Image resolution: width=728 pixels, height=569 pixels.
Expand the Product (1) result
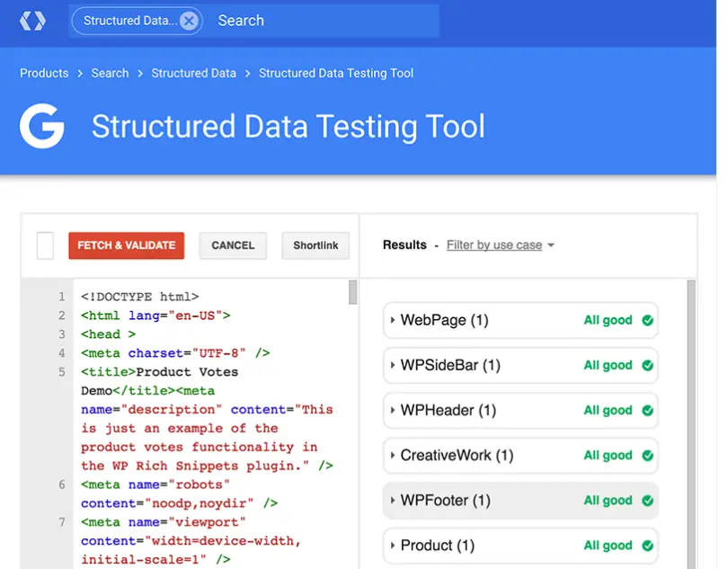[x=520, y=546]
